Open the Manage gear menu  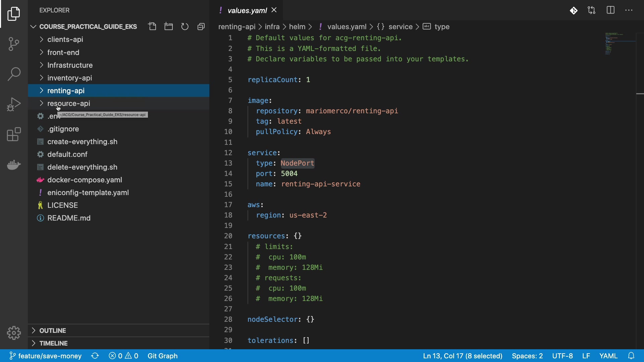(x=14, y=333)
